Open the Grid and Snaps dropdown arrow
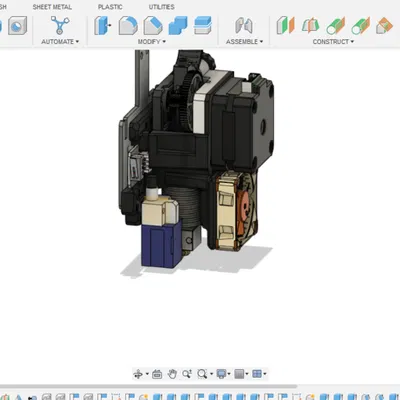Image resolution: width=400 pixels, height=400 pixels. 247,374
